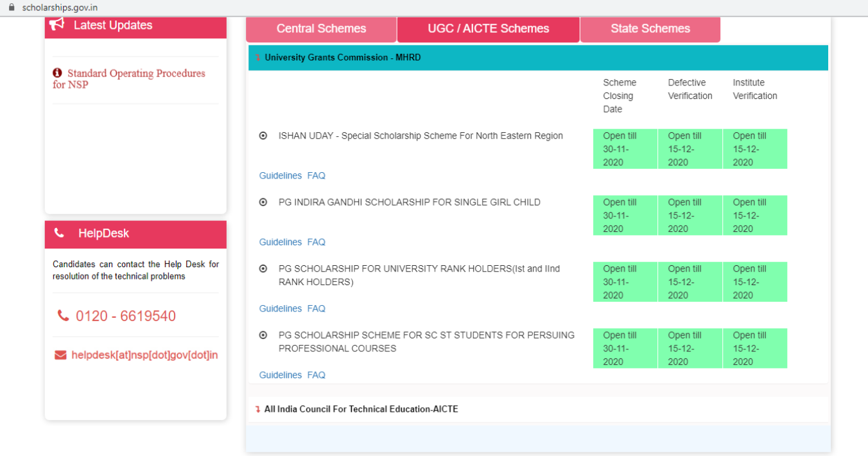Open FAQ for PG Indira Gandhi Scholarship
The width and height of the screenshot is (868, 456).
point(316,242)
